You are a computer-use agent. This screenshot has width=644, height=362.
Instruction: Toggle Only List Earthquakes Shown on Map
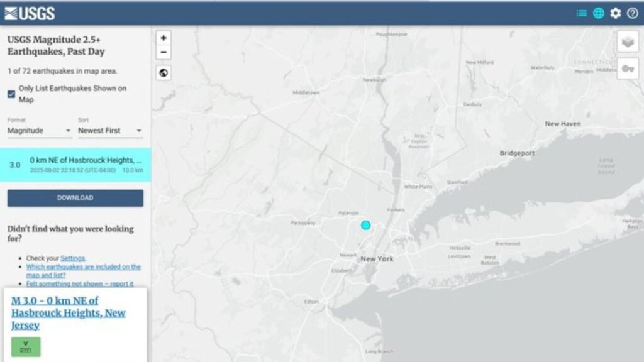(x=11, y=94)
